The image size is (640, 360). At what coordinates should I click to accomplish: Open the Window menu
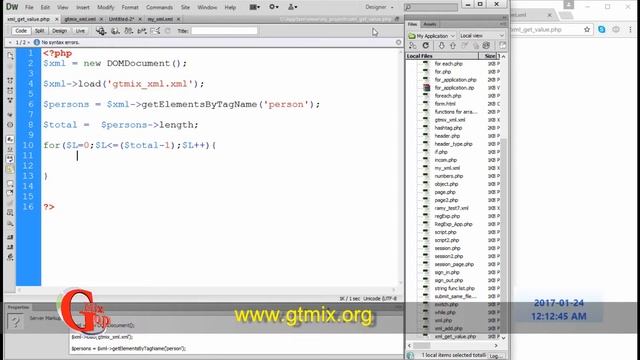tap(207, 7)
